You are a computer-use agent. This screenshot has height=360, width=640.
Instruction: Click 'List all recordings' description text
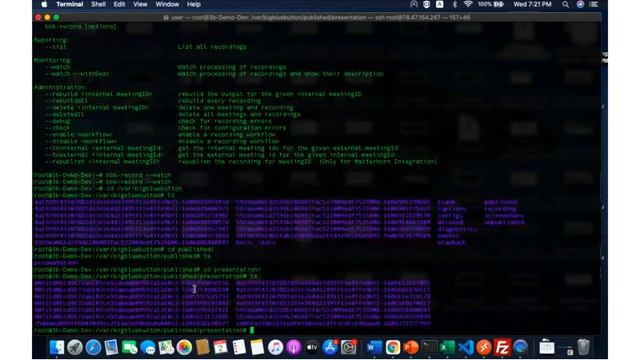212,47
